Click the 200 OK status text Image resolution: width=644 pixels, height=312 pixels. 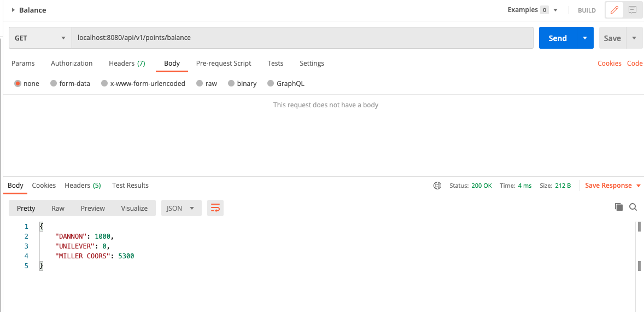(481, 186)
